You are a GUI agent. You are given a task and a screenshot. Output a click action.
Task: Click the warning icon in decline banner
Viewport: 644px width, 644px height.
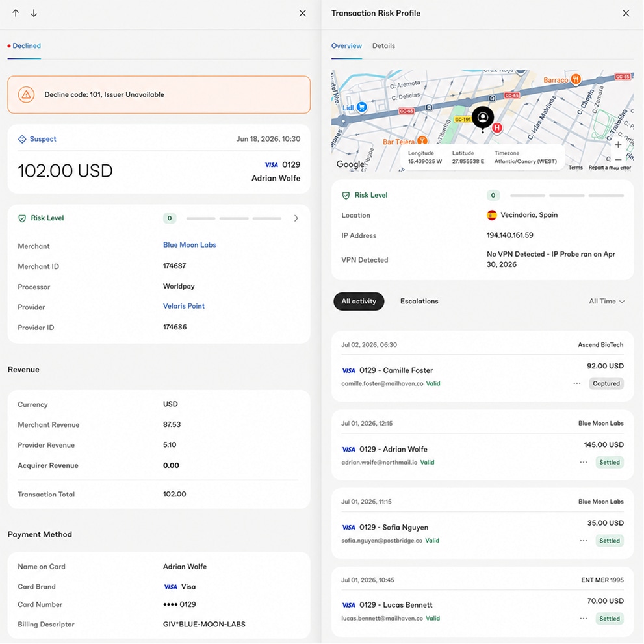pos(26,94)
